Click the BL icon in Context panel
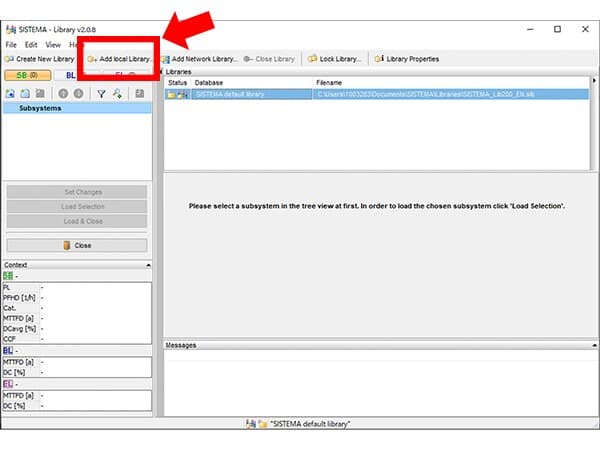Image resolution: width=600 pixels, height=449 pixels. (x=8, y=350)
